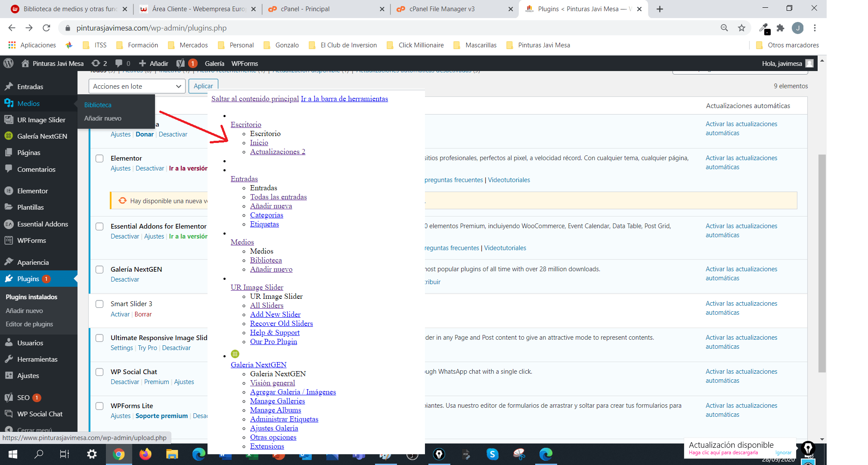The image size is (868, 465).
Task: Tick the Ultimate Responsive Image Slider checkbox
Action: [x=99, y=338]
